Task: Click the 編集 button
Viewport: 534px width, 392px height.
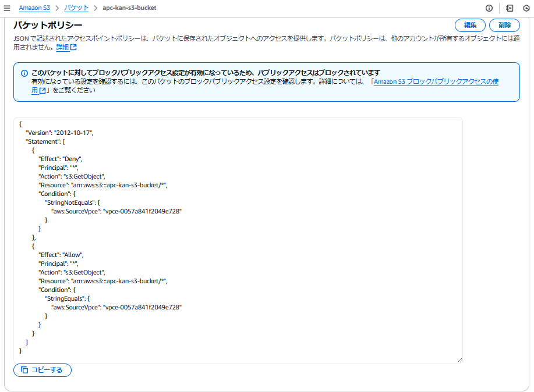Action: 470,25
